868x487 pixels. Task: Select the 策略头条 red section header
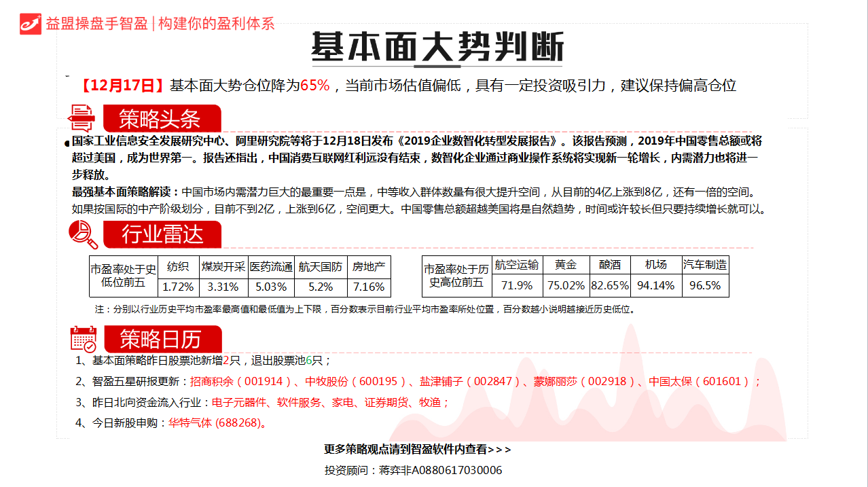[x=161, y=119]
